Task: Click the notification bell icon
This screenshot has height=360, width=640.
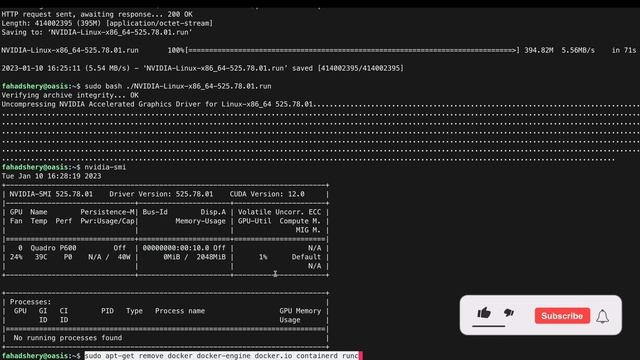Action: pyautogui.click(x=602, y=316)
